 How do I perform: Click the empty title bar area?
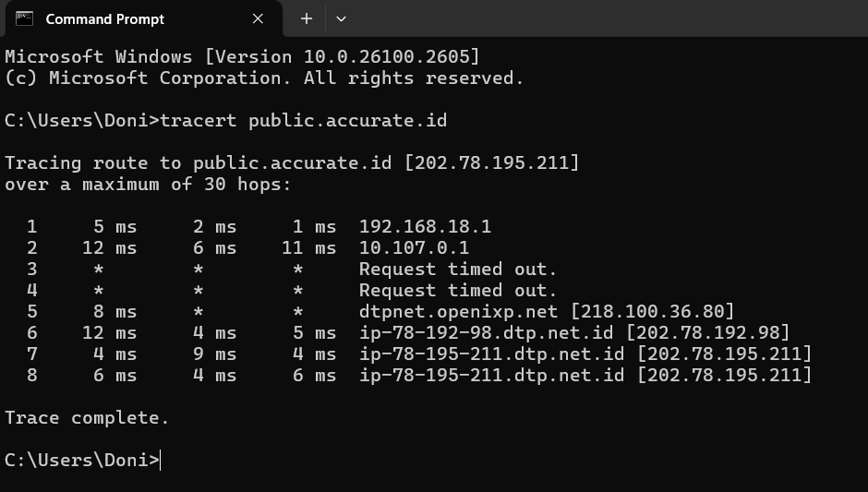600,18
